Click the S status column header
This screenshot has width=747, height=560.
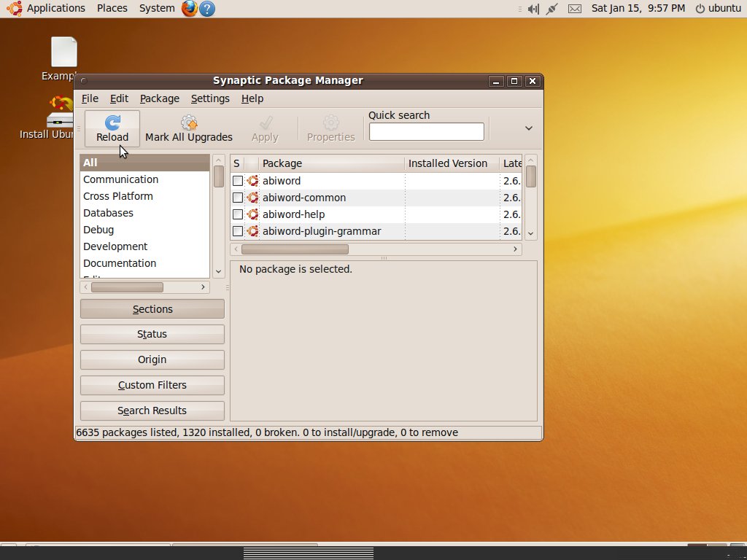[237, 163]
